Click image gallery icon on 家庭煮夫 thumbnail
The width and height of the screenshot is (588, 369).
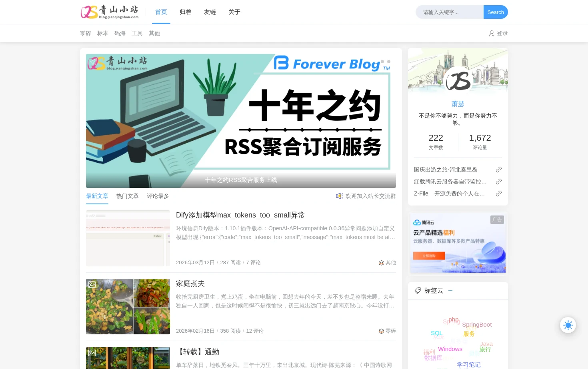pos(92,285)
